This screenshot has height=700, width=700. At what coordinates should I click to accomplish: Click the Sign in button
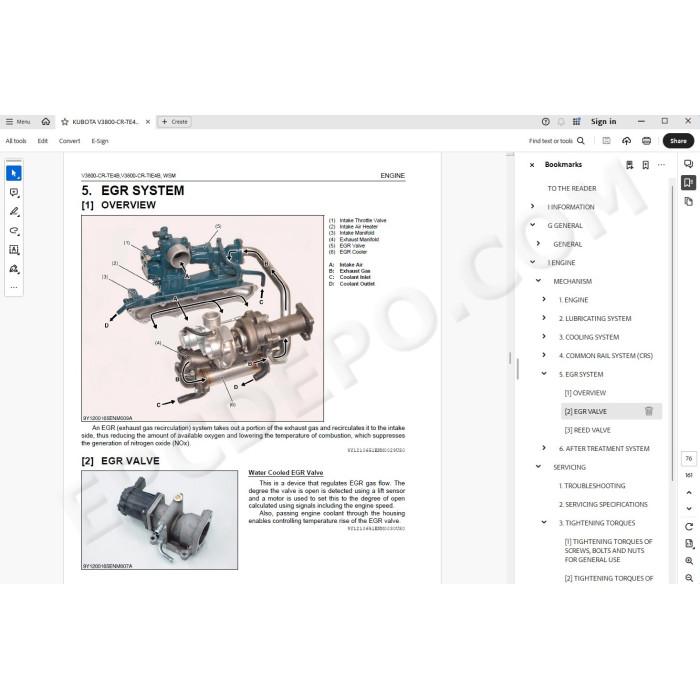604,121
